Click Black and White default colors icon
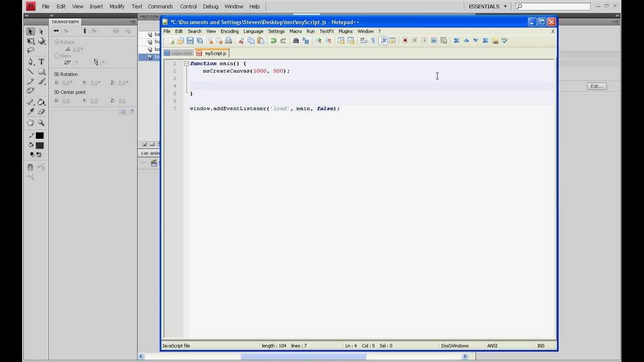Image resolution: width=644 pixels, height=362 pixels. pyautogui.click(x=32, y=155)
